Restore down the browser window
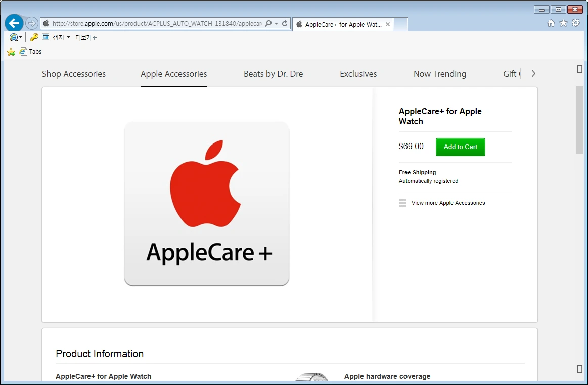 (558, 10)
